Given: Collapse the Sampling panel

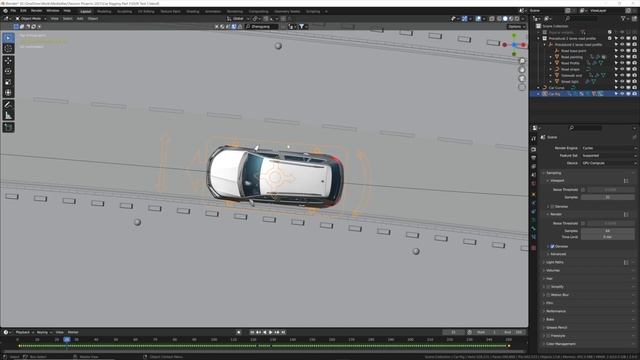Looking at the screenshot, I should [x=553, y=173].
